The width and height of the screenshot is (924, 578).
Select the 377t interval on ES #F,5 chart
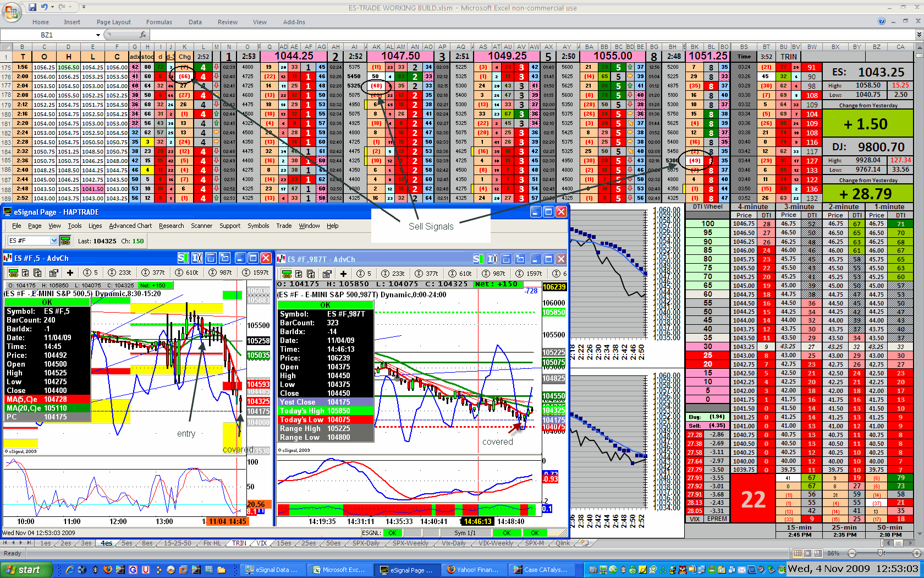coord(153,272)
